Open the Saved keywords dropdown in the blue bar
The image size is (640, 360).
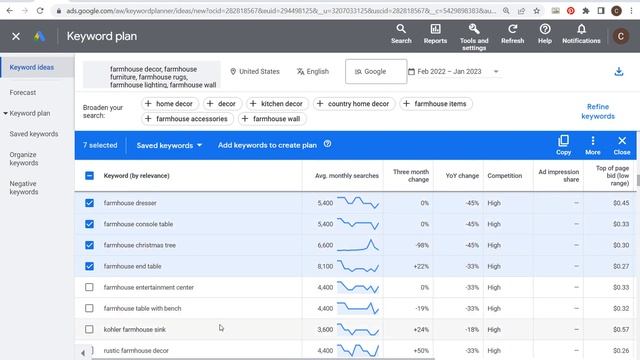pyautogui.click(x=169, y=145)
